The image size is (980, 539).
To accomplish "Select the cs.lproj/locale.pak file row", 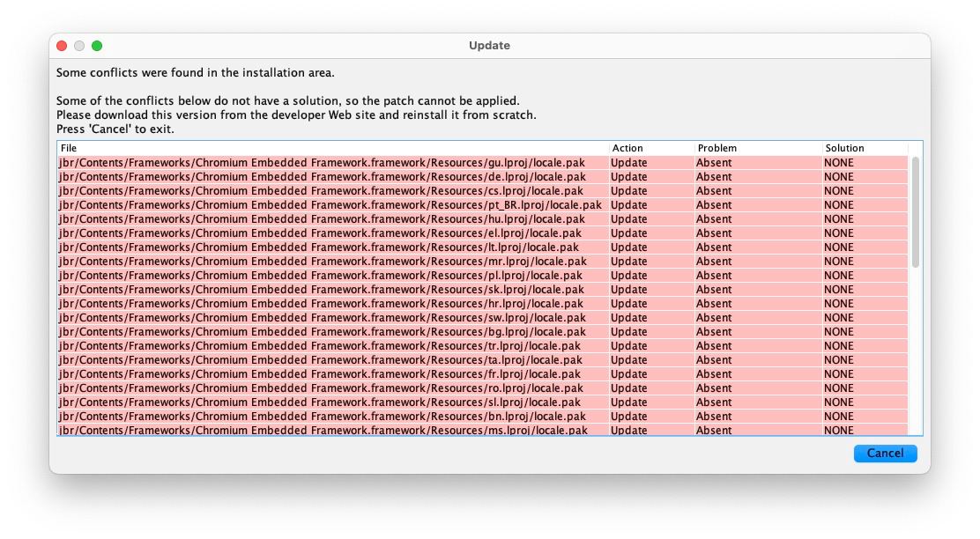I will pyautogui.click(x=482, y=190).
